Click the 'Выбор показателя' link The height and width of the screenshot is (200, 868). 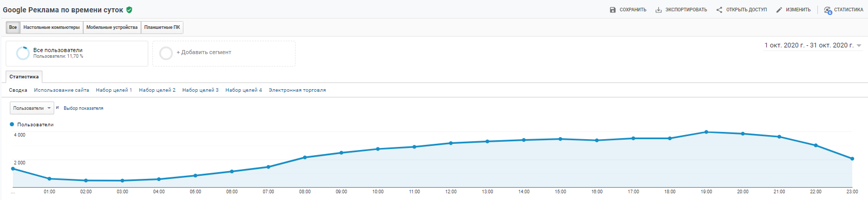tap(84, 108)
